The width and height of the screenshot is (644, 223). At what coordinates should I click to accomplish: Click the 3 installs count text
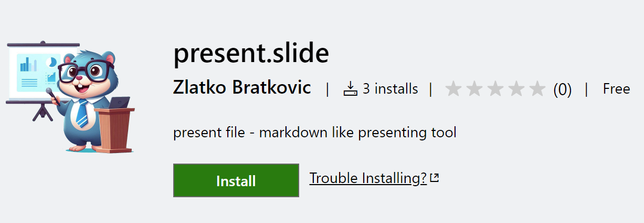390,89
